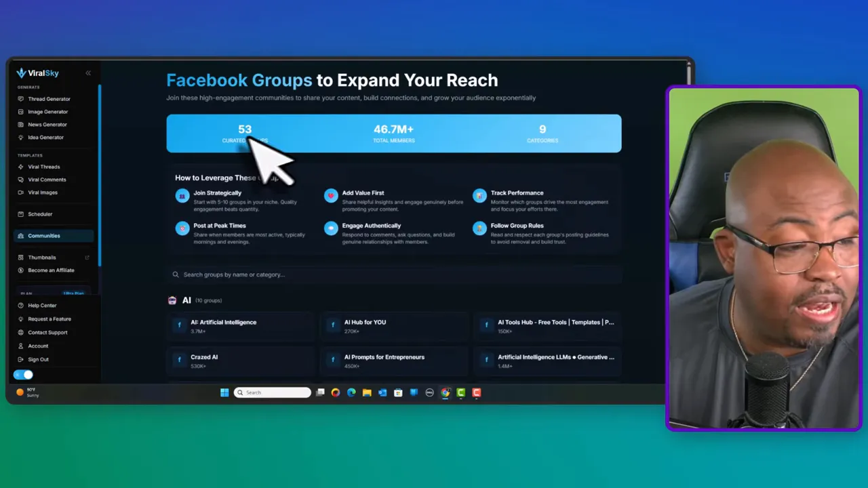Click the Windows taskbar Search box
Image resolution: width=868 pixels, height=488 pixels.
[x=273, y=392]
